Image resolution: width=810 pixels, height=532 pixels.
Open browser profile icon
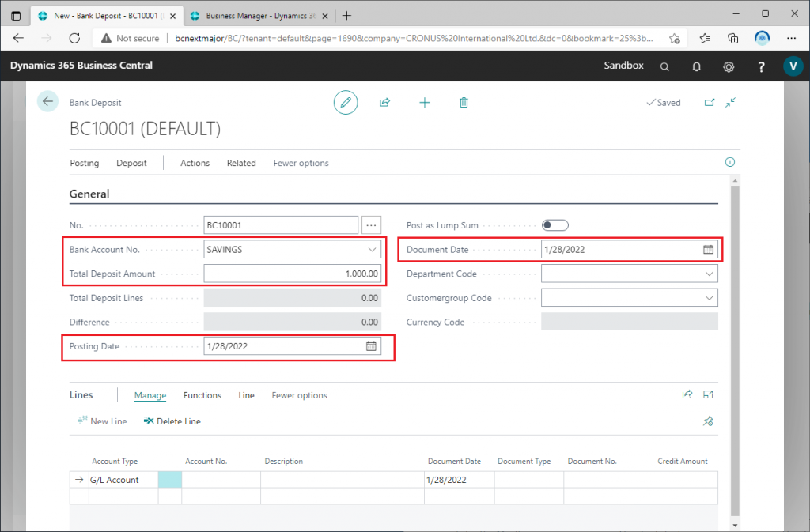(x=762, y=38)
